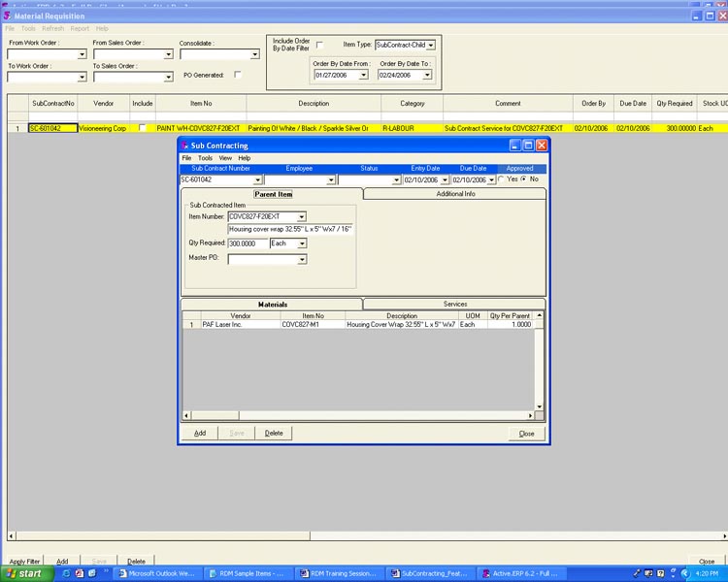Viewport: 728px width, 582px height.
Task: Open the Master PO dropdown
Action: click(x=302, y=259)
